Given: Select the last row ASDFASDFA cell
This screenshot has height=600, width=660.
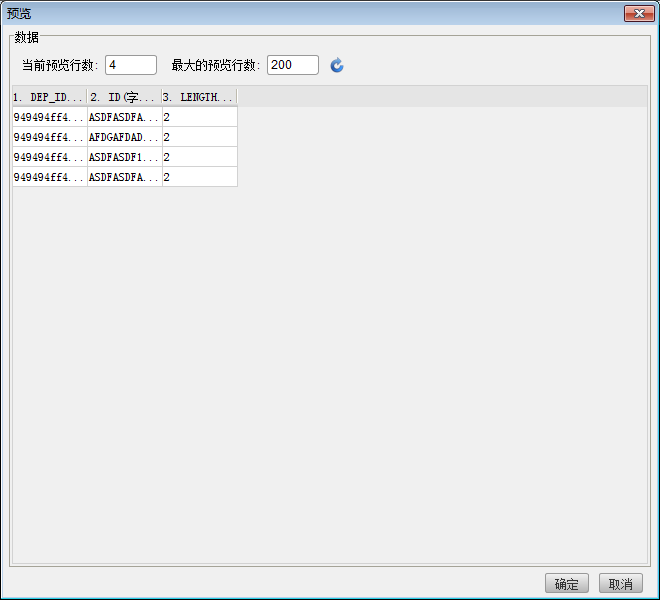Looking at the screenshot, I should click(x=124, y=177).
